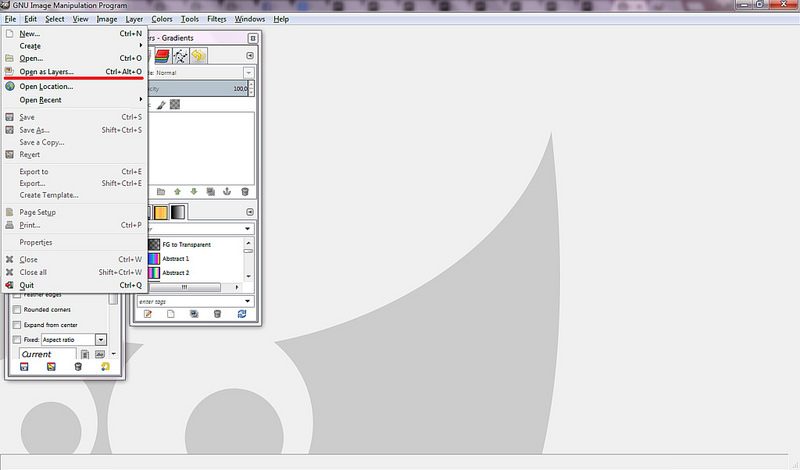
Task: Delete tool preset trash icon
Action: (78, 367)
